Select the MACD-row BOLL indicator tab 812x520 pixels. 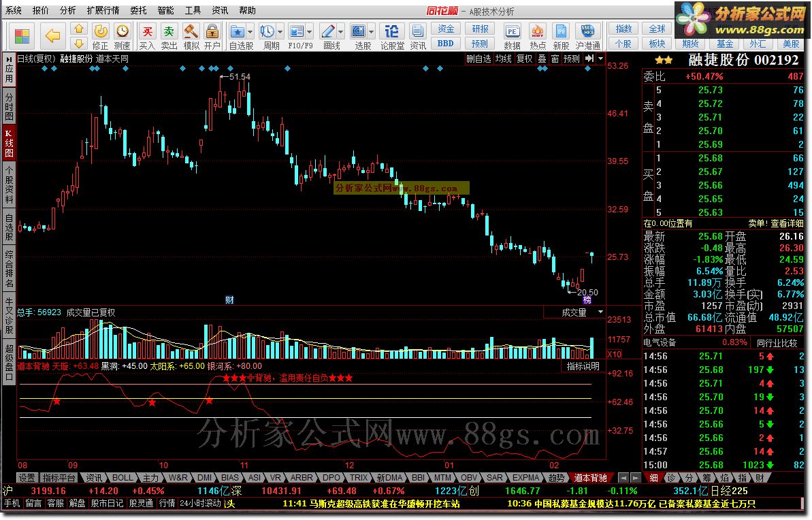123,478
